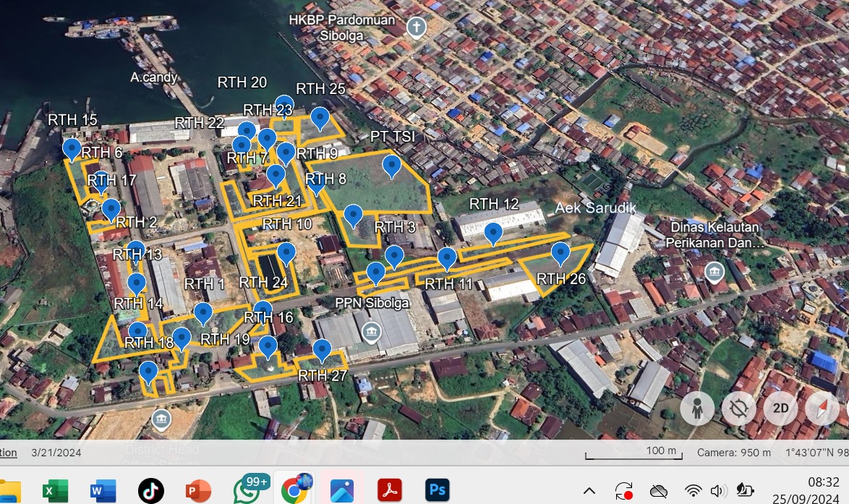Click the OneDrive cloud tray icon
Image resolution: width=849 pixels, height=504 pixels.
point(658,491)
